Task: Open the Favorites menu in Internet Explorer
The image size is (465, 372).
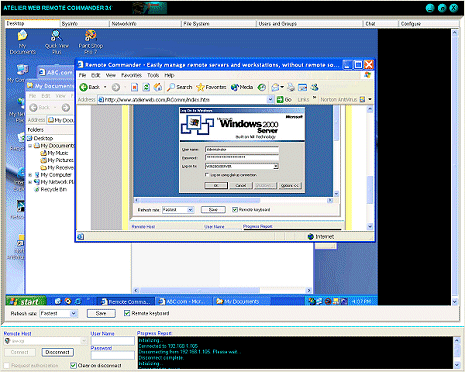Action: pyautogui.click(x=131, y=75)
